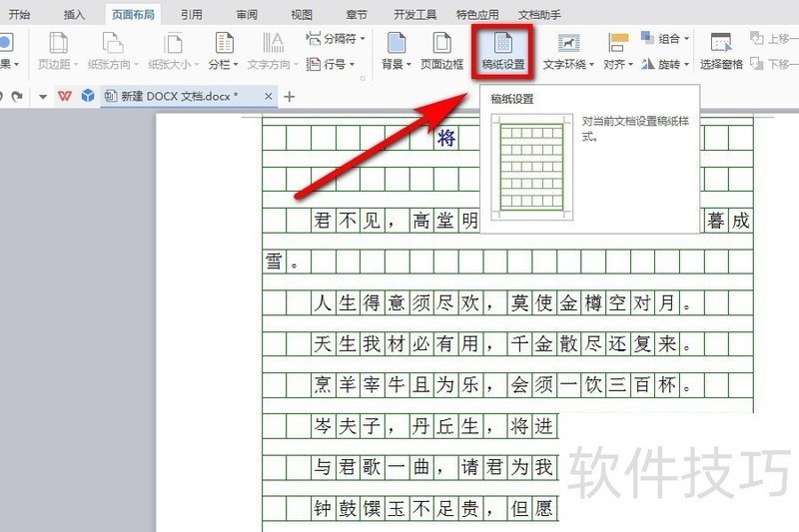
Task: Click the redo arrow icon
Action: coord(17,96)
